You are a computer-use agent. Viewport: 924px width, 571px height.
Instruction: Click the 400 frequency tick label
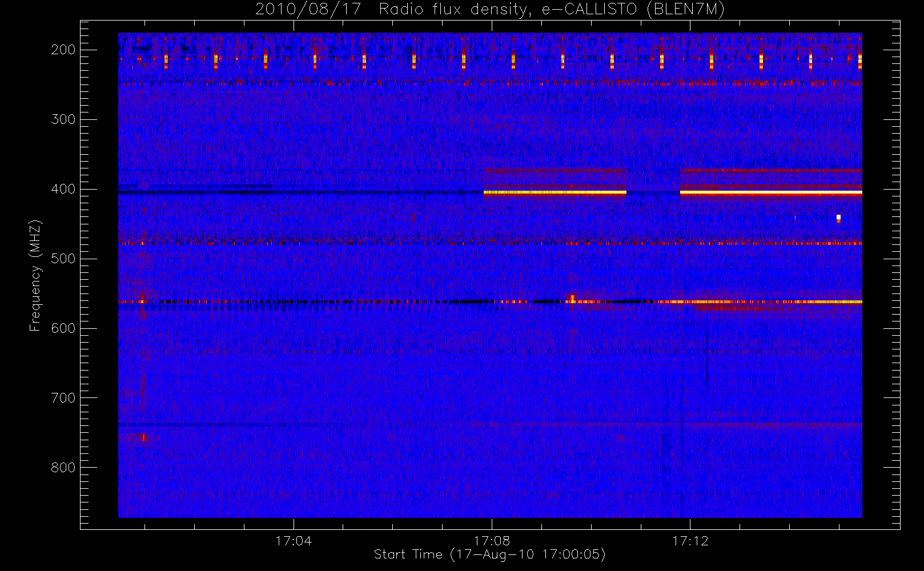coord(63,189)
